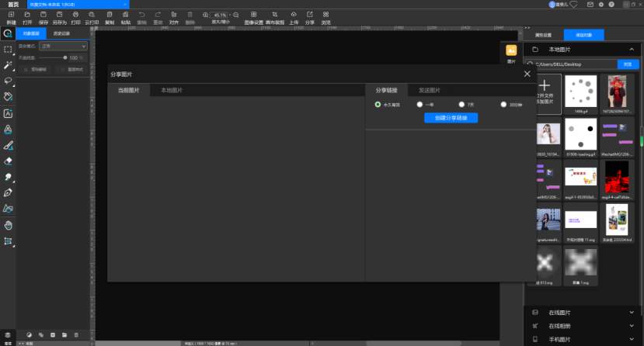Viewport: 644px width, 346px height.
Task: Click the 对齐 (Align) toolbar icon
Action: pyautogui.click(x=174, y=16)
